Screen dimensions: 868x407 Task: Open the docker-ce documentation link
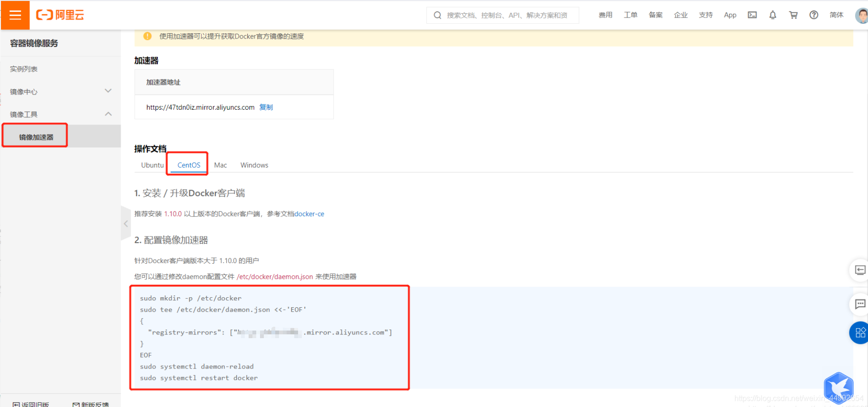(x=309, y=214)
